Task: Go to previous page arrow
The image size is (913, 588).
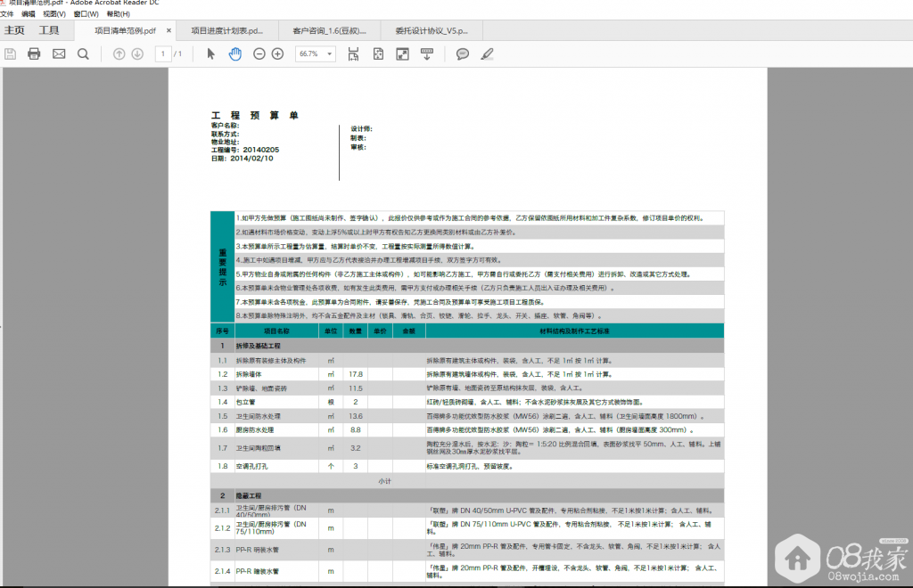Action: (x=119, y=53)
